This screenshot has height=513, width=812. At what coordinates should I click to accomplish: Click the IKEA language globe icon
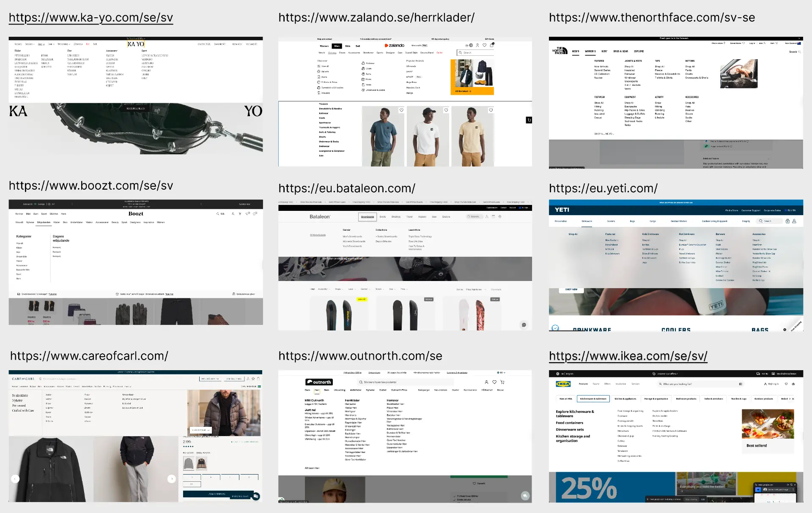click(558, 374)
